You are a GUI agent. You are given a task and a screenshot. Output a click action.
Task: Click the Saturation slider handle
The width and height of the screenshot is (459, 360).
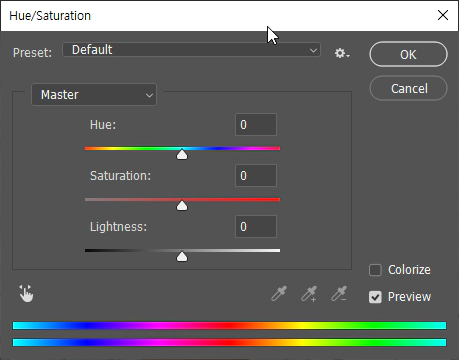point(182,206)
